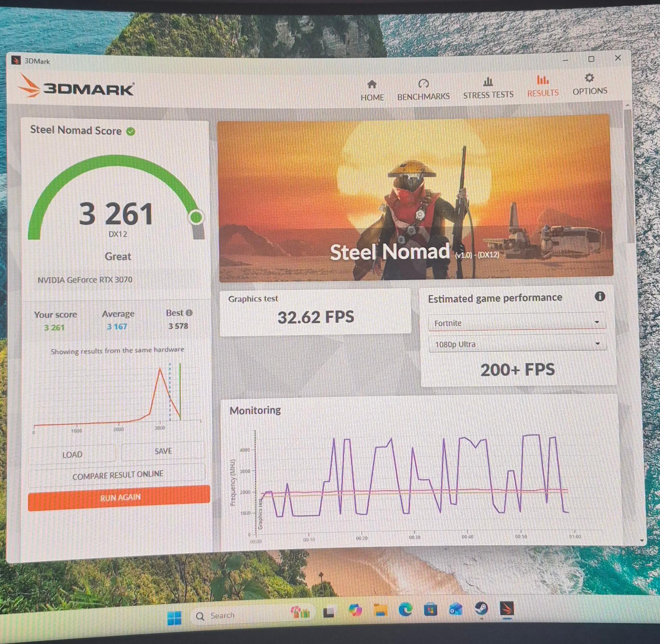Viewport: 660px width, 644px height.
Task: Click the Steel Nomad banner image
Action: coord(415,198)
